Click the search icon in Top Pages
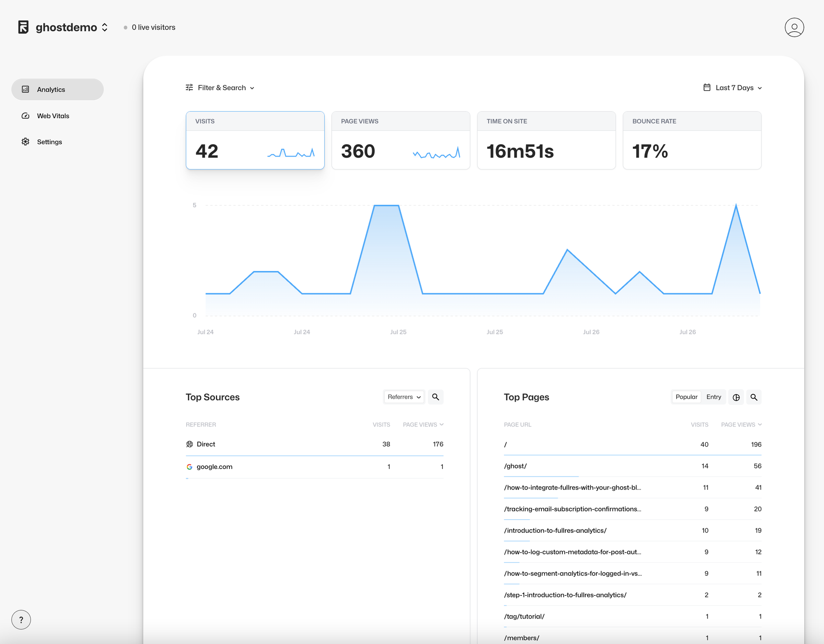 754,397
